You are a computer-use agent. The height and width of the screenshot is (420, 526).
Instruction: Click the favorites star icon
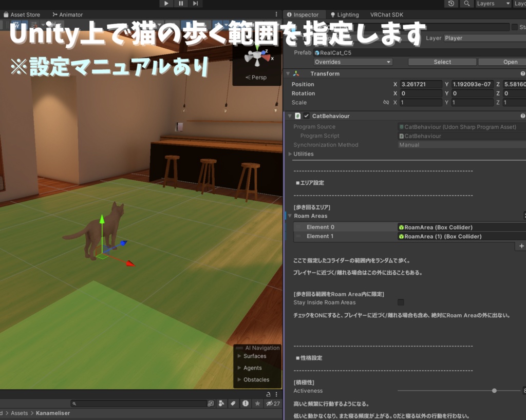pos(257,403)
